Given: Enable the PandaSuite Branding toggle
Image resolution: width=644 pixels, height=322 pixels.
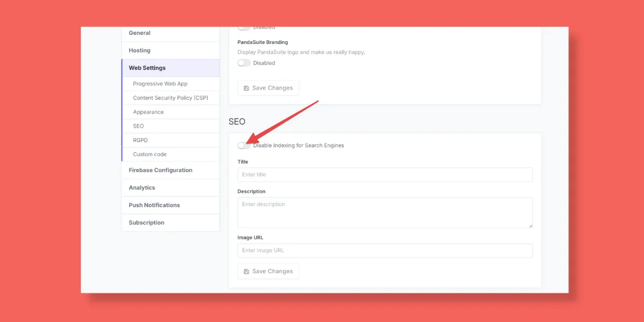Looking at the screenshot, I should [244, 63].
